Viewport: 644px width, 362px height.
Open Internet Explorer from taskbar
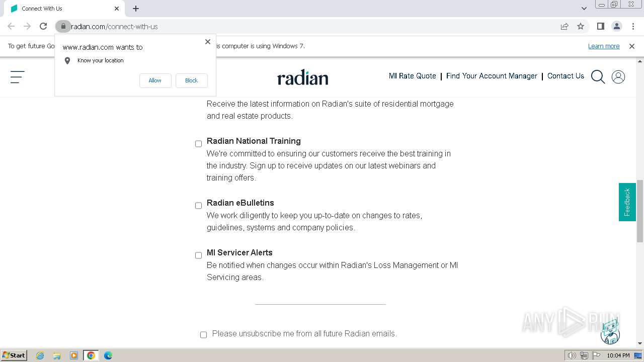point(40,355)
